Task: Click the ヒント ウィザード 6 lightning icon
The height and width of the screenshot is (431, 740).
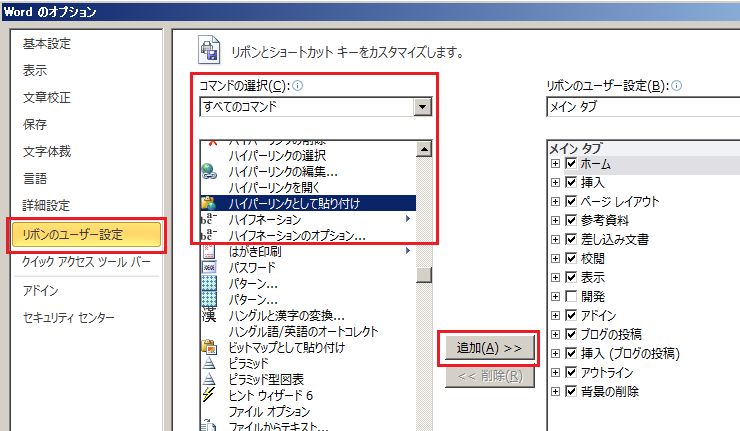Action: pyautogui.click(x=209, y=395)
